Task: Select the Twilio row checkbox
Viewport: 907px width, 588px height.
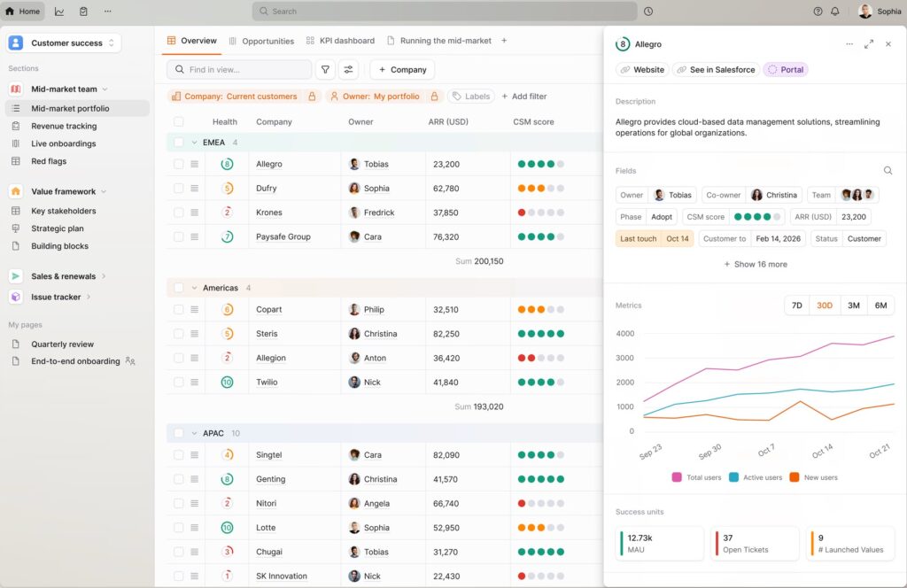Action: [179, 383]
